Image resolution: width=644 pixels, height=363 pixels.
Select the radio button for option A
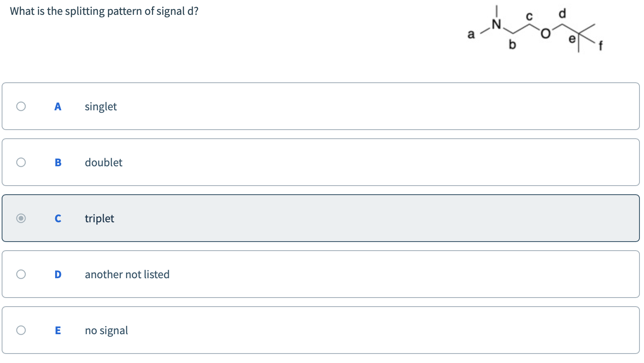pyautogui.click(x=21, y=106)
